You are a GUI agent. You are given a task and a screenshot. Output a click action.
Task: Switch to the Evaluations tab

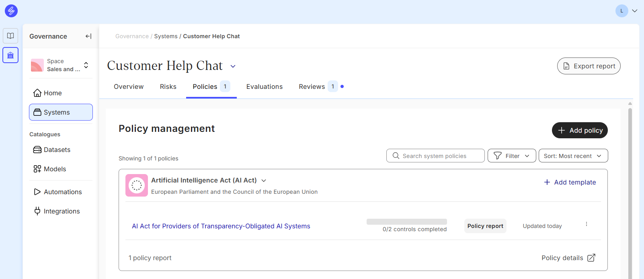pos(264,87)
